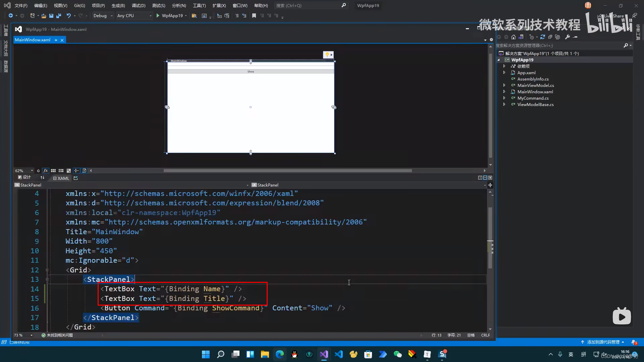Click the Collapse All icon in Solution Explorer
644x362 pixels.
coord(550,37)
